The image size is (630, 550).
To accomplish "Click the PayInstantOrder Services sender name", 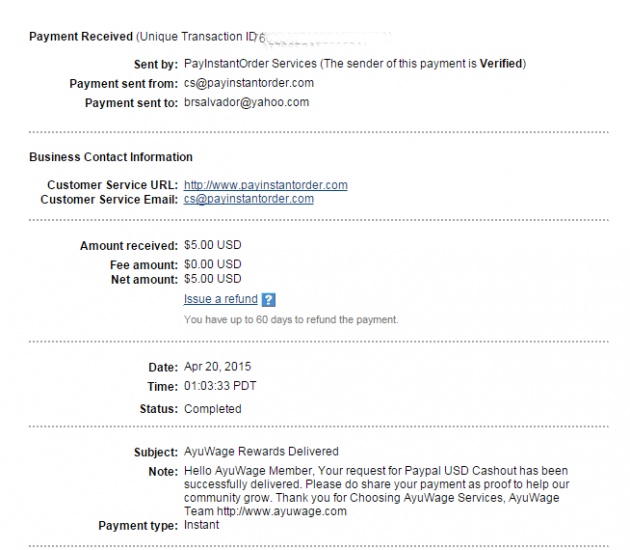I will pyautogui.click(x=250, y=63).
